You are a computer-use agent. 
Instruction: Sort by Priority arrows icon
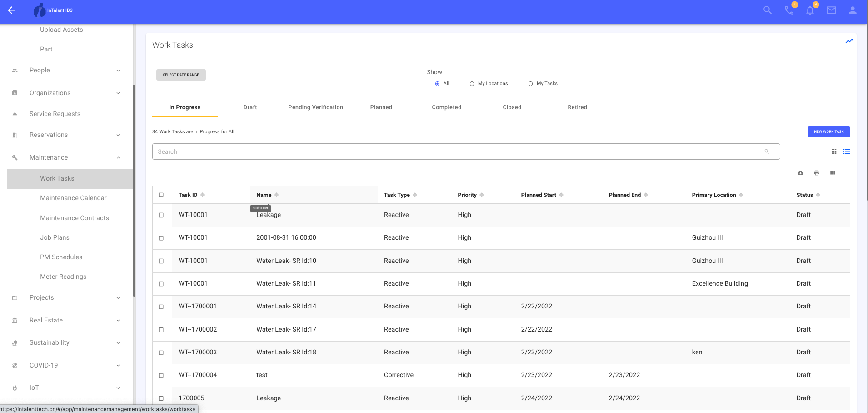click(x=482, y=195)
